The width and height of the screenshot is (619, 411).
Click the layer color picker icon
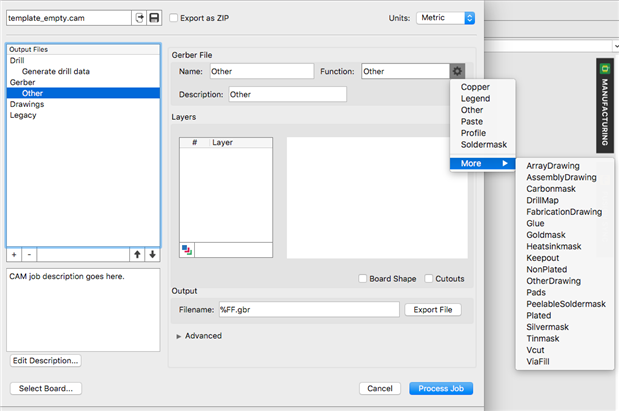click(187, 249)
